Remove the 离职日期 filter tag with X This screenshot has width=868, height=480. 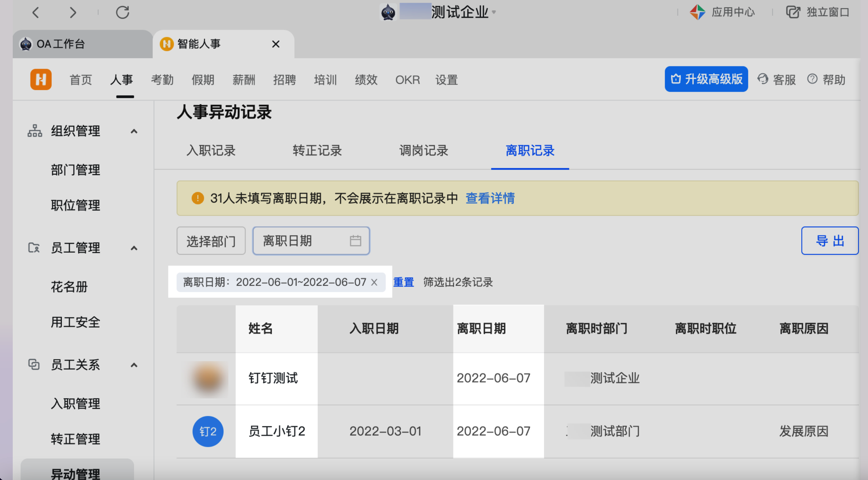pyautogui.click(x=374, y=282)
